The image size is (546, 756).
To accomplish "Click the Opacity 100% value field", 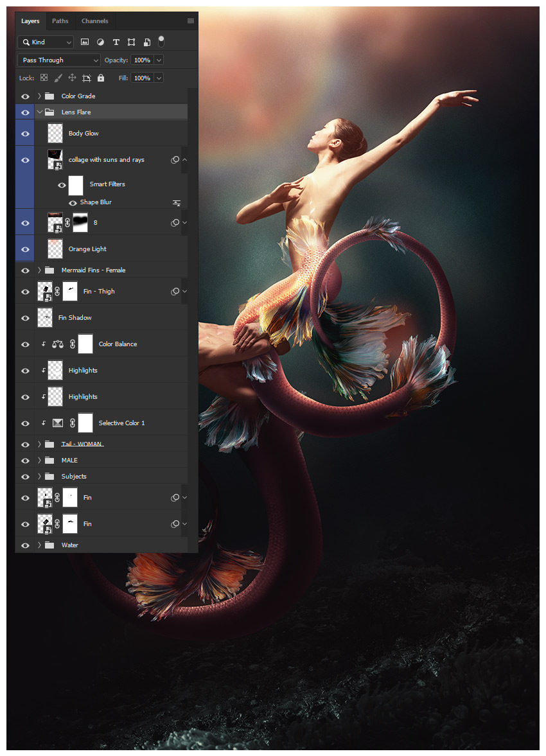I will tap(143, 60).
